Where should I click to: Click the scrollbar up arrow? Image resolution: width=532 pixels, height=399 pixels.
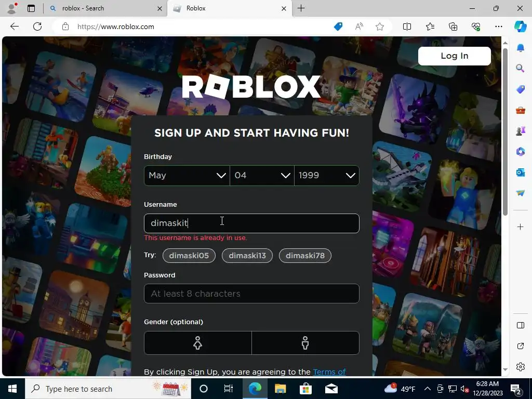pyautogui.click(x=505, y=43)
